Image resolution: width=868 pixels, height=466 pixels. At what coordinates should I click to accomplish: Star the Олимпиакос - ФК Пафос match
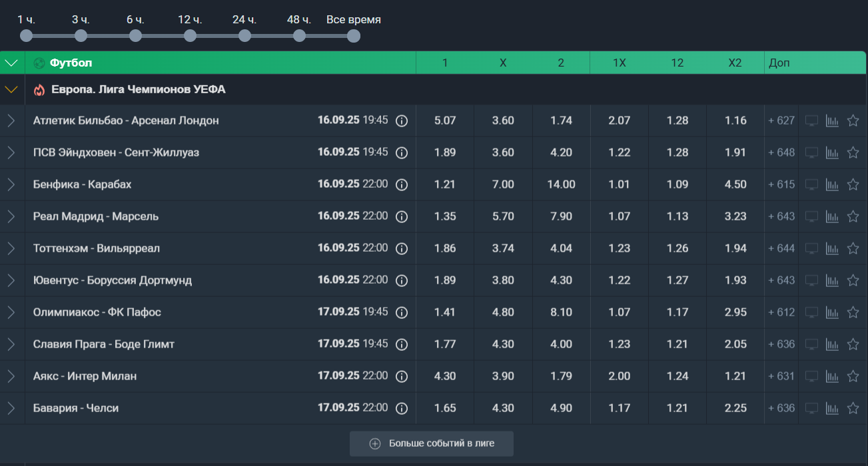tap(853, 312)
